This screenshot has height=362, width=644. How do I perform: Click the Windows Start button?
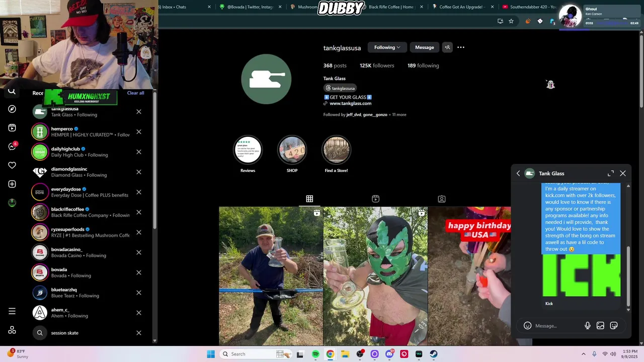point(211,354)
